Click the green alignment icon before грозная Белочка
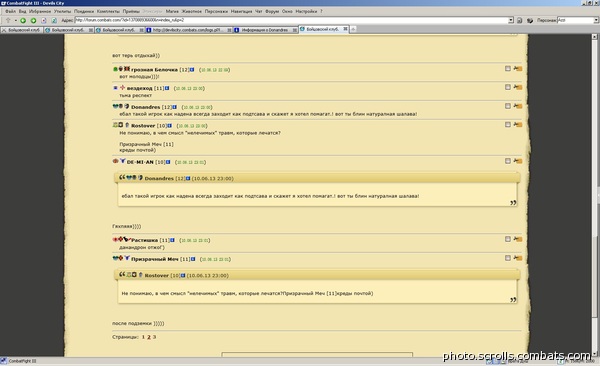The width and height of the screenshot is (600, 366). coord(115,69)
